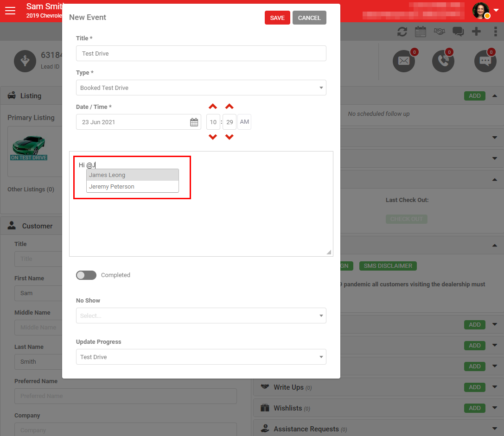This screenshot has width=504, height=436.
Task: Click the notes area resize handle
Action: coord(329,252)
